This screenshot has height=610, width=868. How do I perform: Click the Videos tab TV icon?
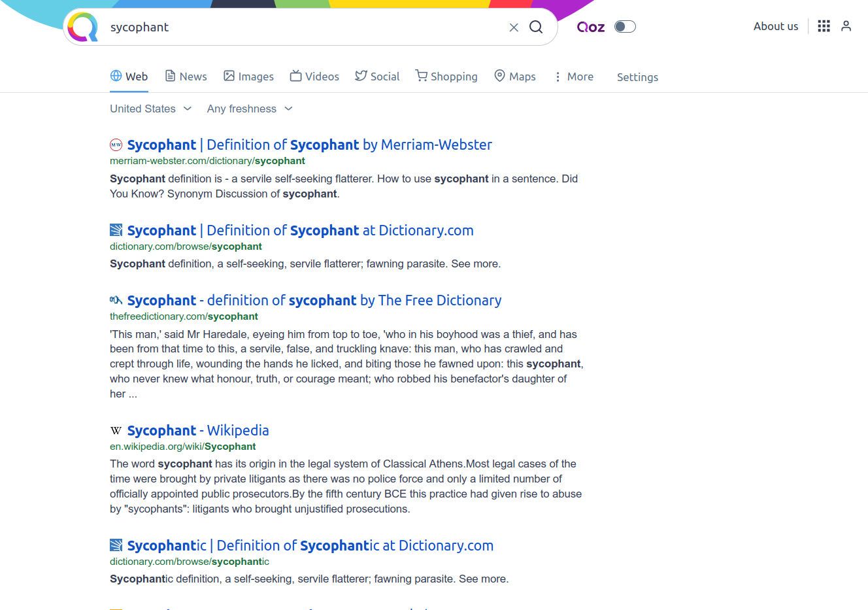(296, 76)
